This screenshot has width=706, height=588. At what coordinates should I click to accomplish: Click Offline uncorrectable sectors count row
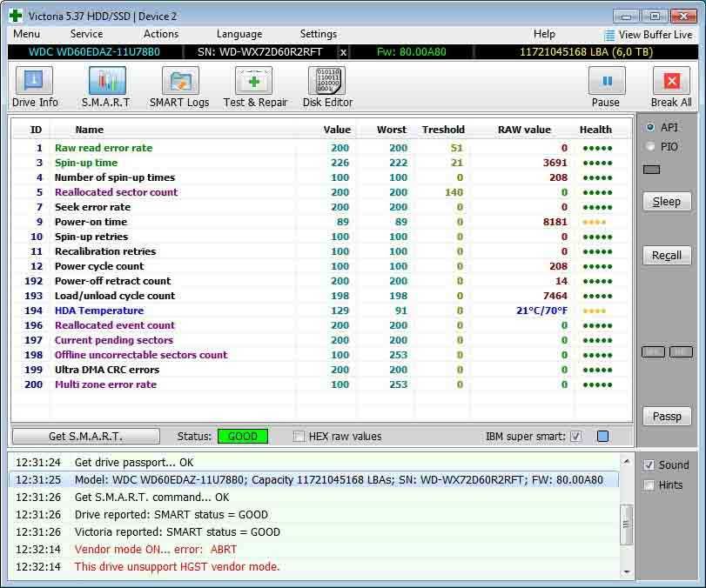320,355
